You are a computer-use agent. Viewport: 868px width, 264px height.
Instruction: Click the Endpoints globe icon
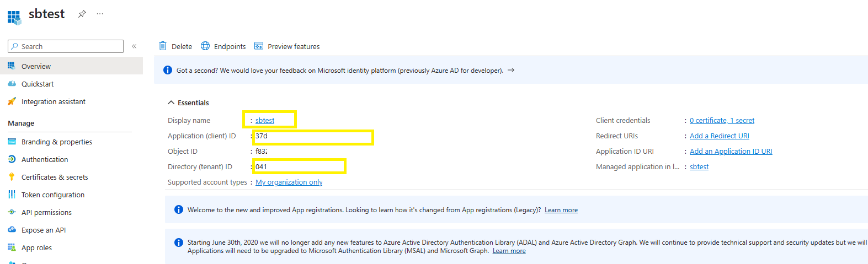[205, 46]
